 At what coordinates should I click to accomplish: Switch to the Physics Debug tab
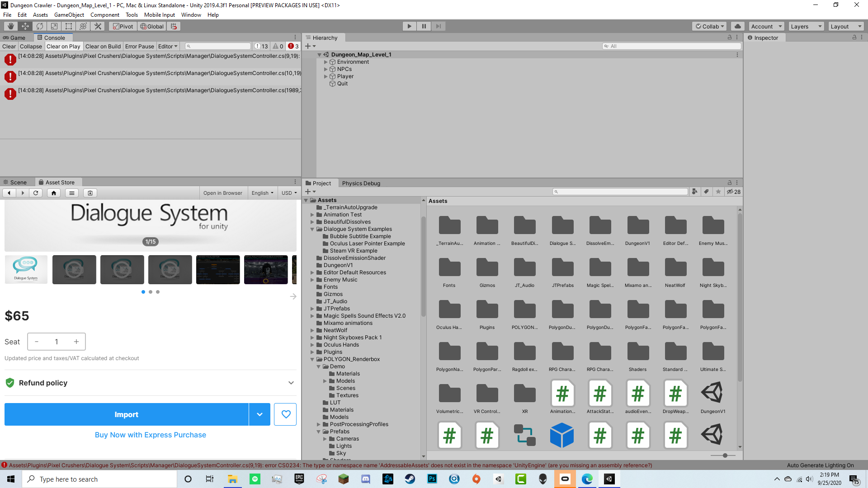361,183
